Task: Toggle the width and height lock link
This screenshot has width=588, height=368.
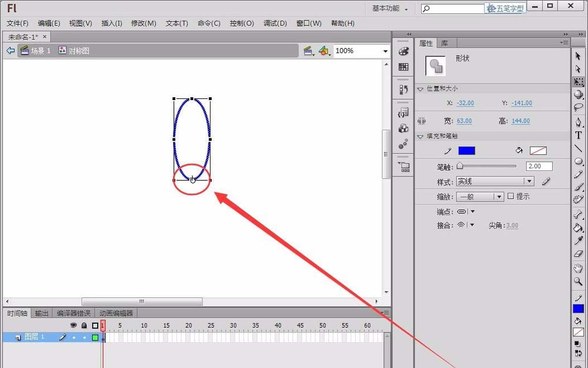Action: point(422,121)
